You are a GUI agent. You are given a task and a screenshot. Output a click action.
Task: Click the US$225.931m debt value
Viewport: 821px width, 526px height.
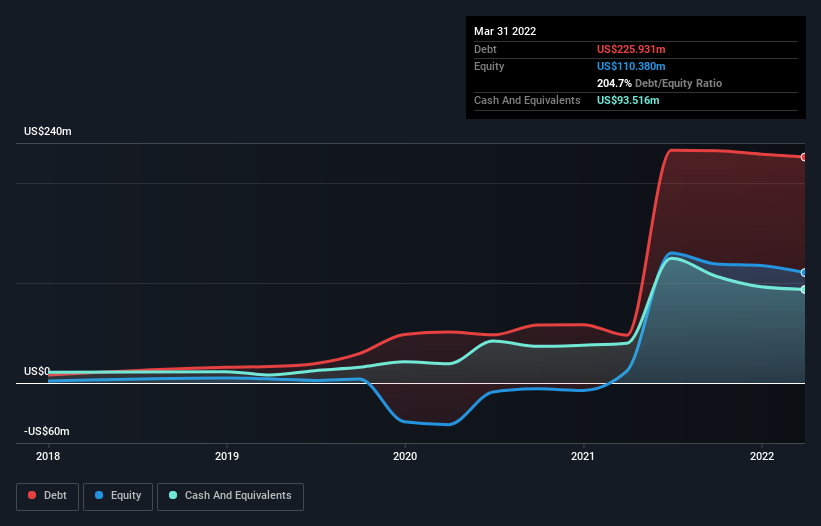(x=631, y=49)
